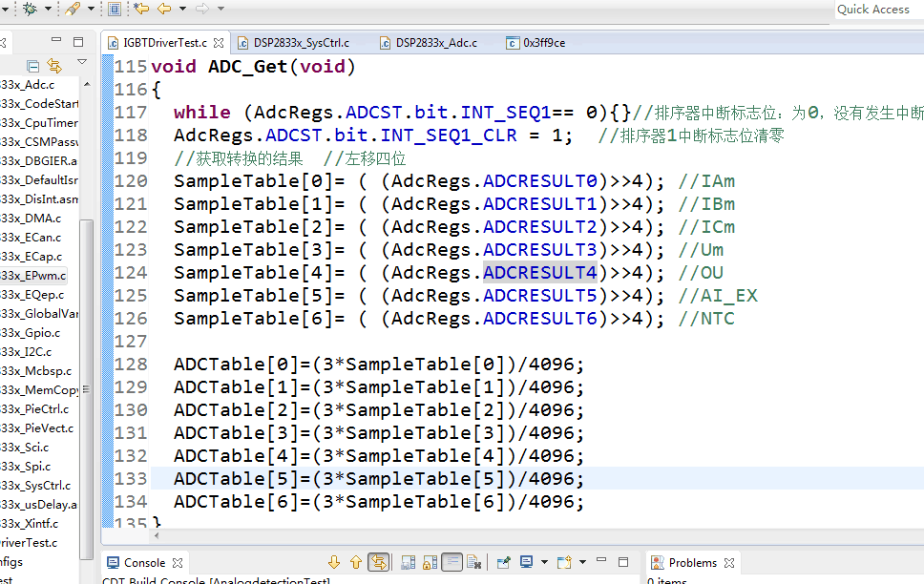924x584 pixels.
Task: Go to last edit location arrow
Action: (141, 9)
